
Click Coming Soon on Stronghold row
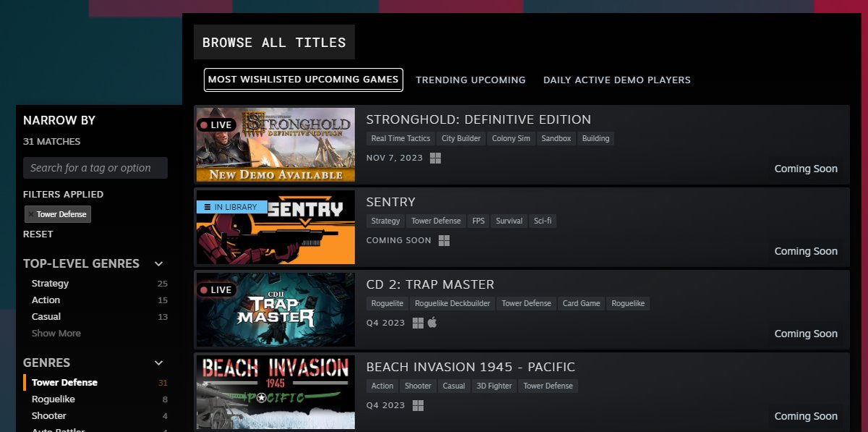click(806, 169)
